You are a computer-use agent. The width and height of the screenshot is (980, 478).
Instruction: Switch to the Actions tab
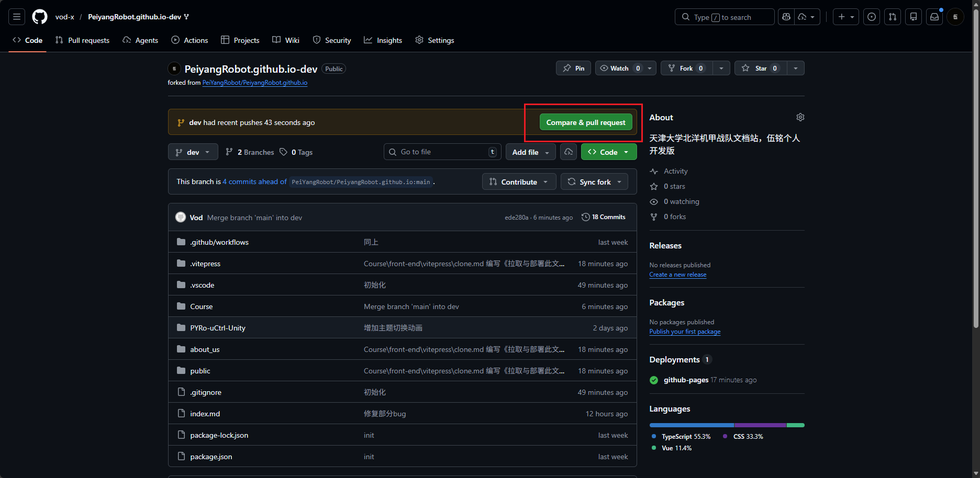(x=190, y=40)
